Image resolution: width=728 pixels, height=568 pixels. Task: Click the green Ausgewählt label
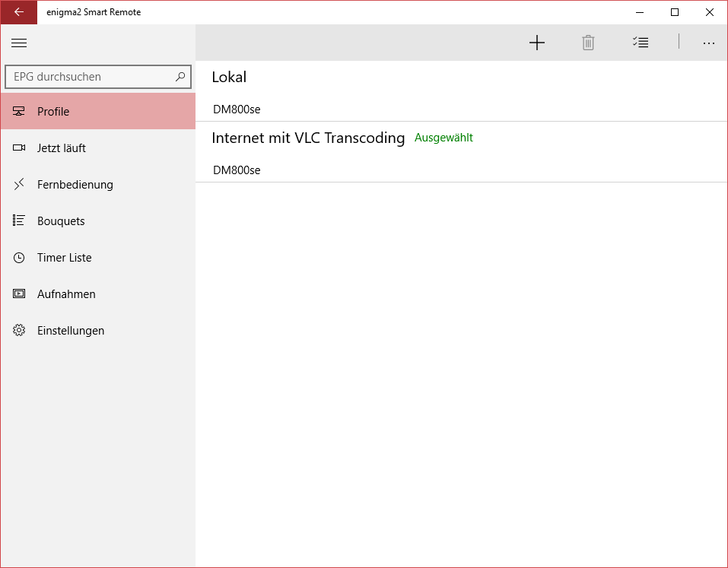click(443, 138)
